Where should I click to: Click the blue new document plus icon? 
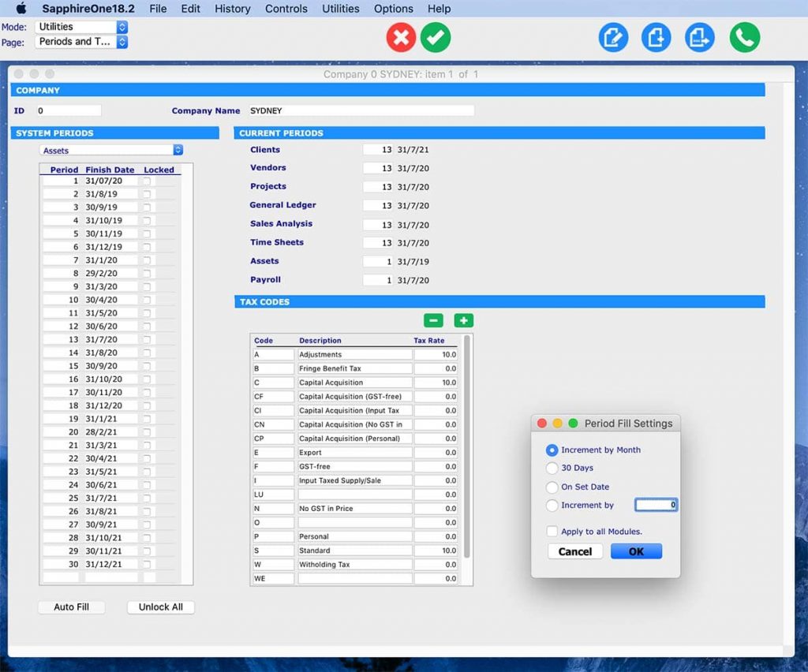(x=656, y=37)
